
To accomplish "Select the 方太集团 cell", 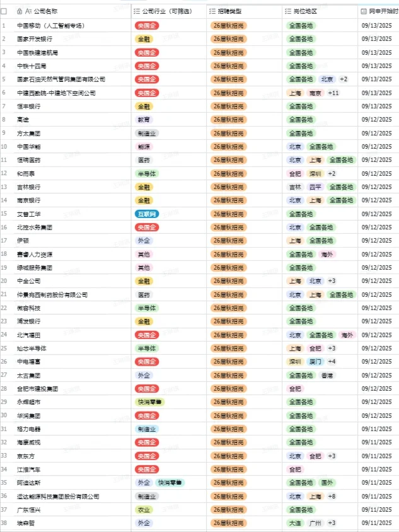I will [x=74, y=134].
